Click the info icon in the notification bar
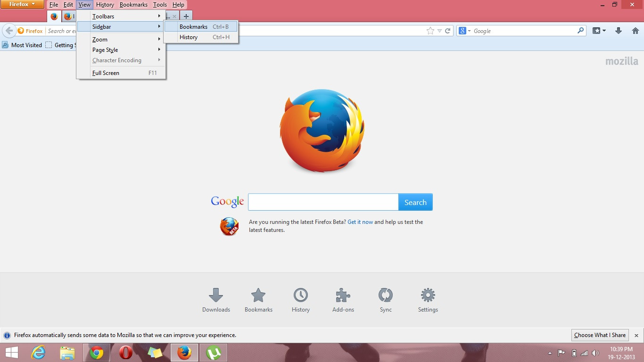This screenshot has height=362, width=644. (x=7, y=336)
